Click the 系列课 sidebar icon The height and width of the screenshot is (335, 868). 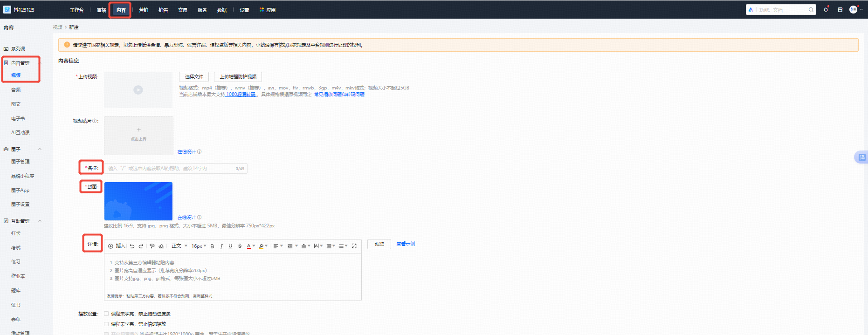6,48
